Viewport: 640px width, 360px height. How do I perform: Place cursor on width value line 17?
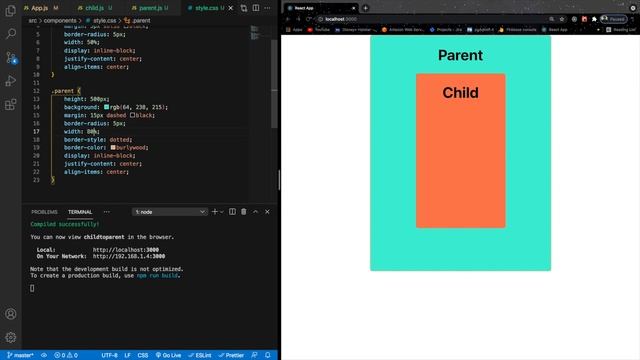tap(91, 131)
